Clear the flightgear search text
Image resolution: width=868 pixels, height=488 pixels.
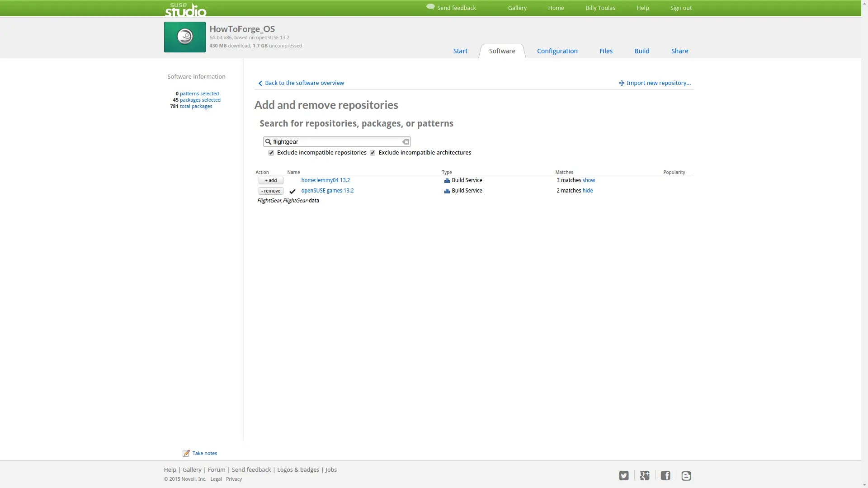click(x=406, y=142)
